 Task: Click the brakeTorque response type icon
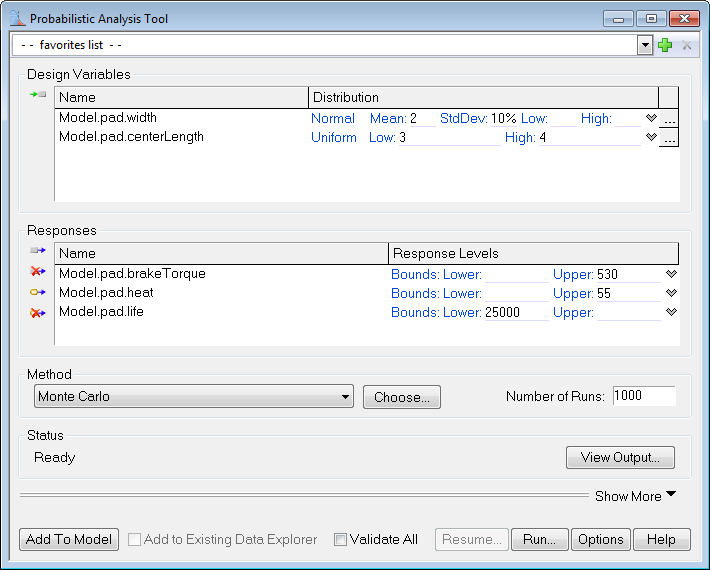[38, 273]
